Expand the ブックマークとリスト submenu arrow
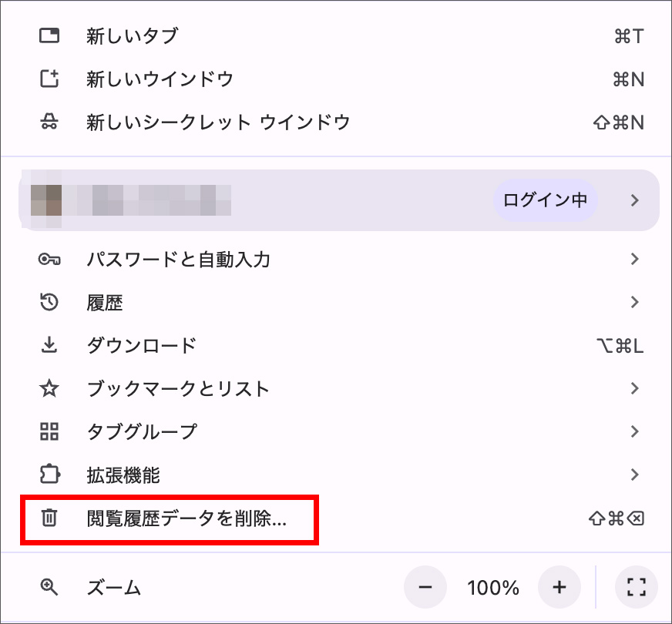Viewport: 672px width, 624px height. click(x=634, y=388)
